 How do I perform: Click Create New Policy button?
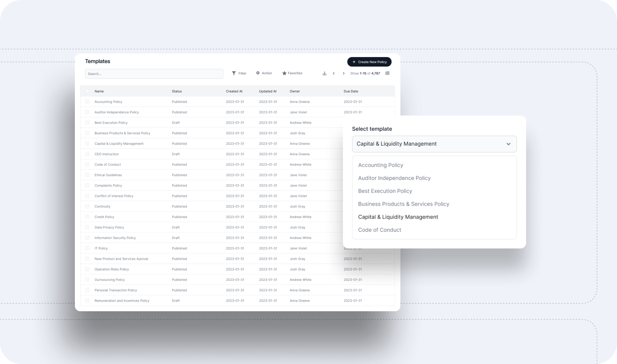click(369, 62)
